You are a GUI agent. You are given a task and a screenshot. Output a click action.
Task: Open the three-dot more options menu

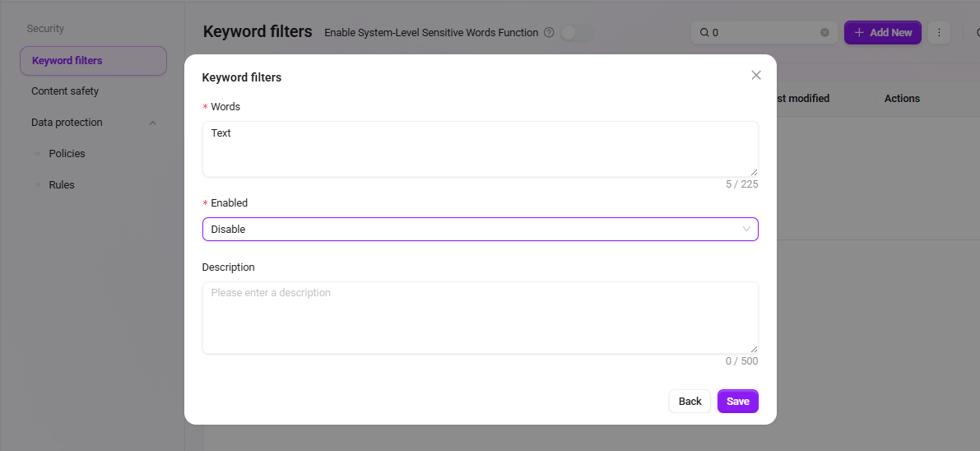939,33
